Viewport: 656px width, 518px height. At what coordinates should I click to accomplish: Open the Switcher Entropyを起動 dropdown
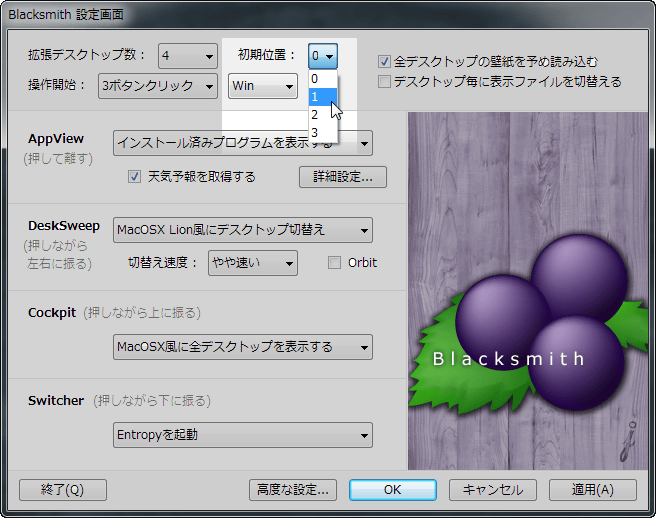coord(243,435)
